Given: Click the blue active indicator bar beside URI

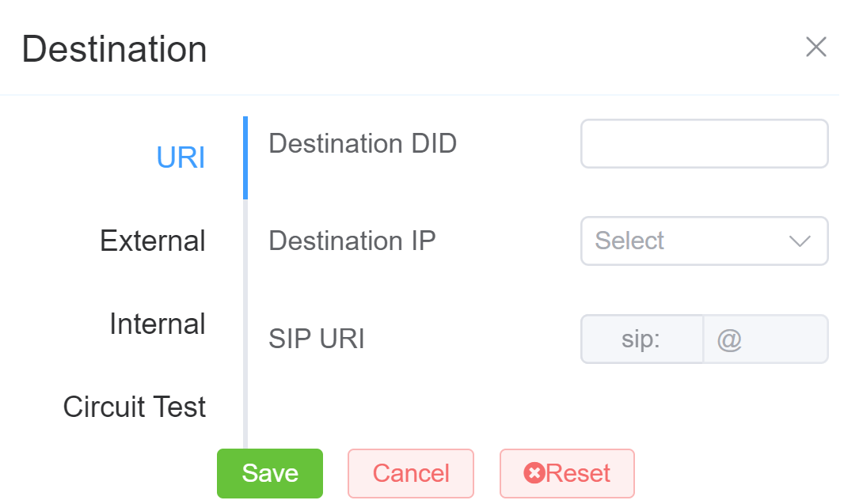Looking at the screenshot, I should pos(245,157).
